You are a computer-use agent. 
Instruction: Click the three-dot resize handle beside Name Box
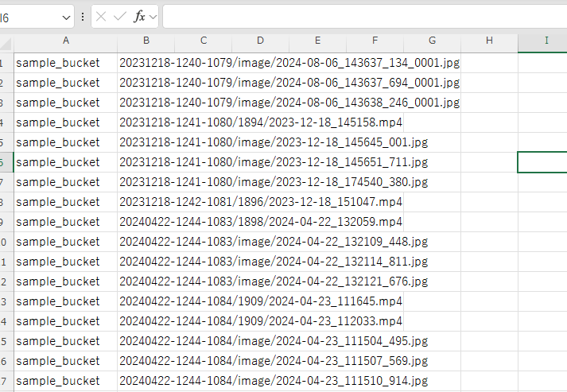click(x=83, y=17)
